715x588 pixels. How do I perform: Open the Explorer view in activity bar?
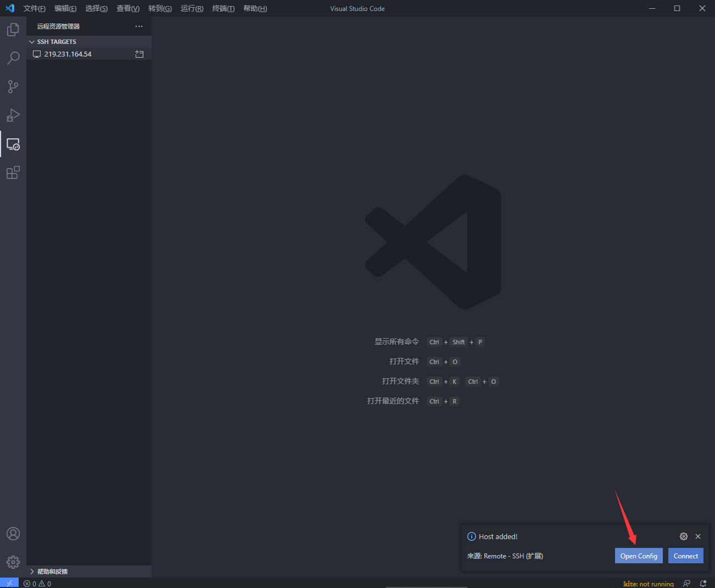13,30
